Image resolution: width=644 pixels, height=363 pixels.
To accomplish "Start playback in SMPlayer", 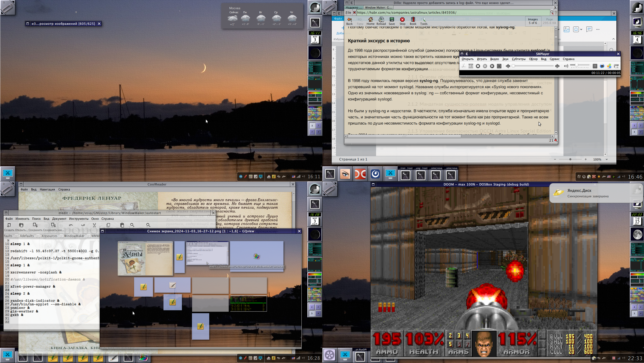I will tap(492, 66).
